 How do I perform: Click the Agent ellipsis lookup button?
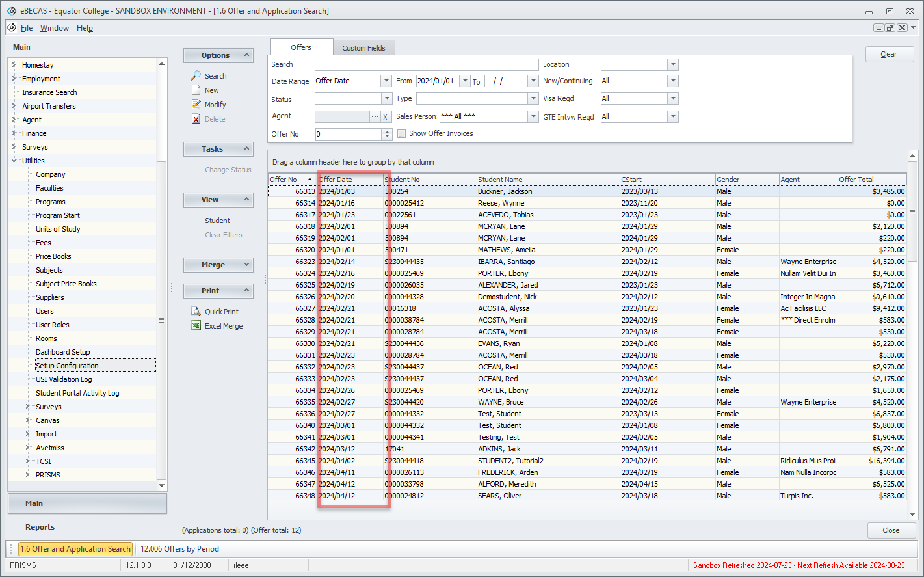point(375,116)
